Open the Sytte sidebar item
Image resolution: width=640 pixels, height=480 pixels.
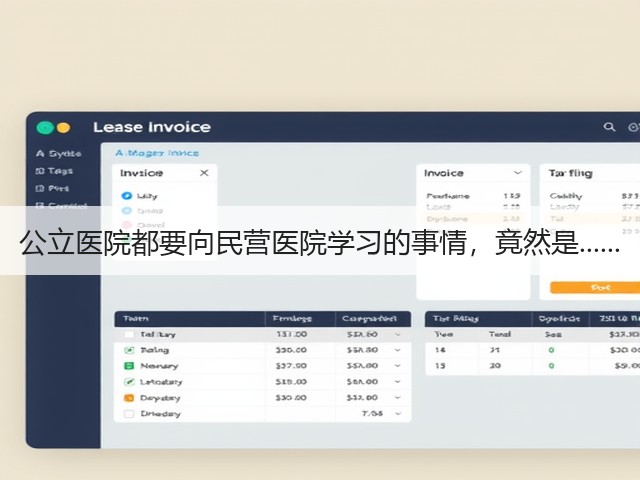point(59,154)
